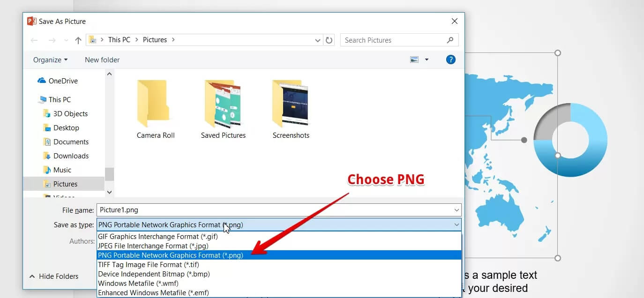Click the up one level folder arrow
This screenshot has width=644, height=298.
point(78,40)
